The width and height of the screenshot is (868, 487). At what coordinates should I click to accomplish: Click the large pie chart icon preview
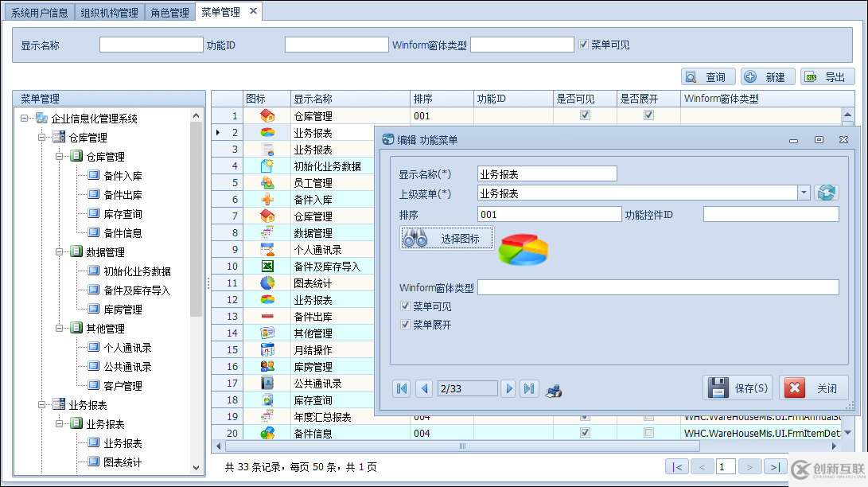click(x=524, y=250)
